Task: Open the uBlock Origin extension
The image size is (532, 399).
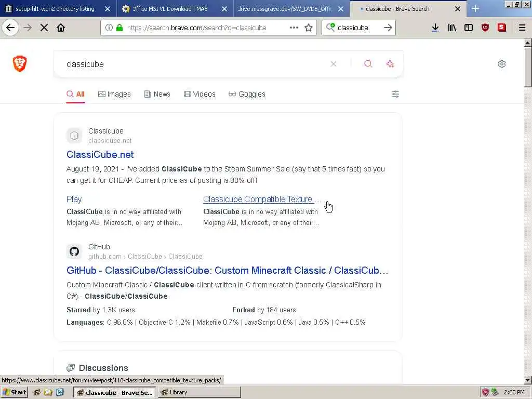Action: pyautogui.click(x=485, y=28)
